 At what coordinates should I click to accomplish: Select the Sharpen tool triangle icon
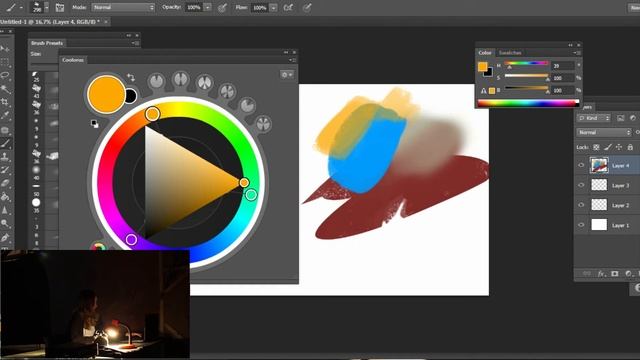coord(5,210)
